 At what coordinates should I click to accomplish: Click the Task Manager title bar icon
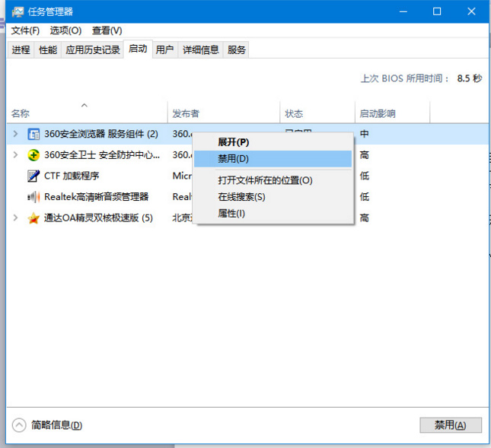coord(18,12)
